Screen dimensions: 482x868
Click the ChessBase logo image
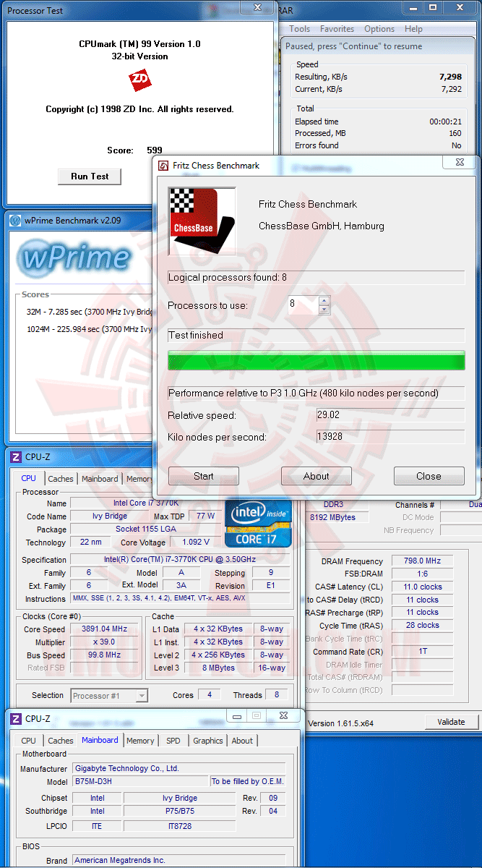click(x=202, y=221)
